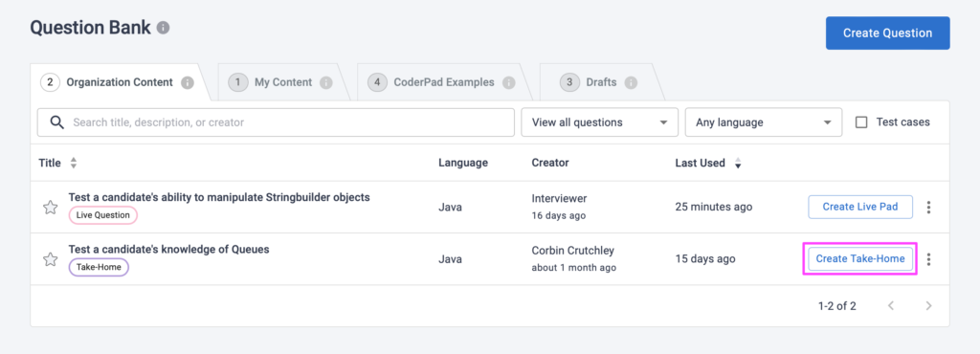
Task: Open three-dot menu for Queues question
Action: (x=928, y=259)
